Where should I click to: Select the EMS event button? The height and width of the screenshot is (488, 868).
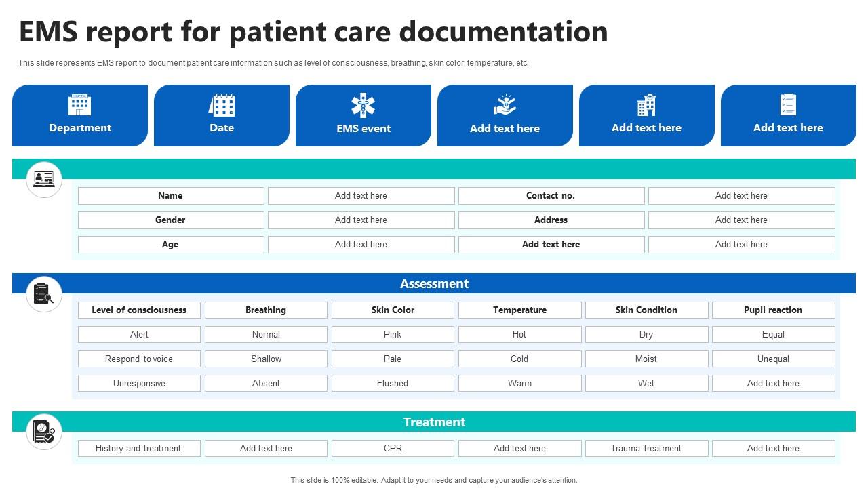(363, 127)
